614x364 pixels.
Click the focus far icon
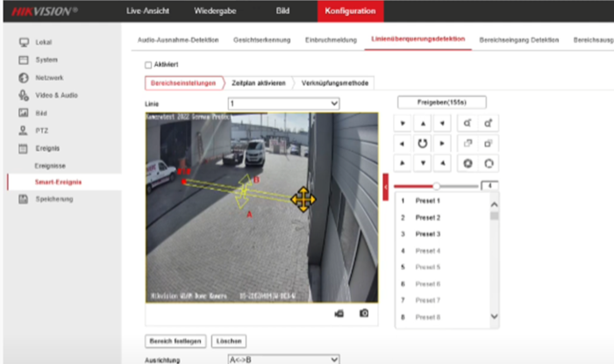489,144
